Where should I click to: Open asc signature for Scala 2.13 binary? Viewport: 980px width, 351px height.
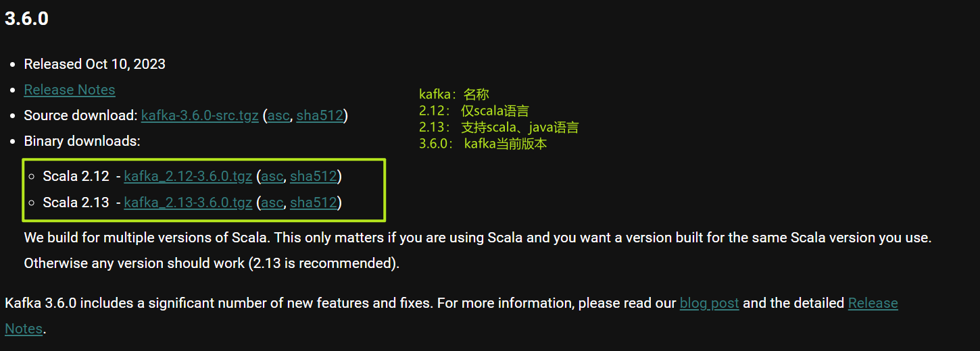pos(272,202)
